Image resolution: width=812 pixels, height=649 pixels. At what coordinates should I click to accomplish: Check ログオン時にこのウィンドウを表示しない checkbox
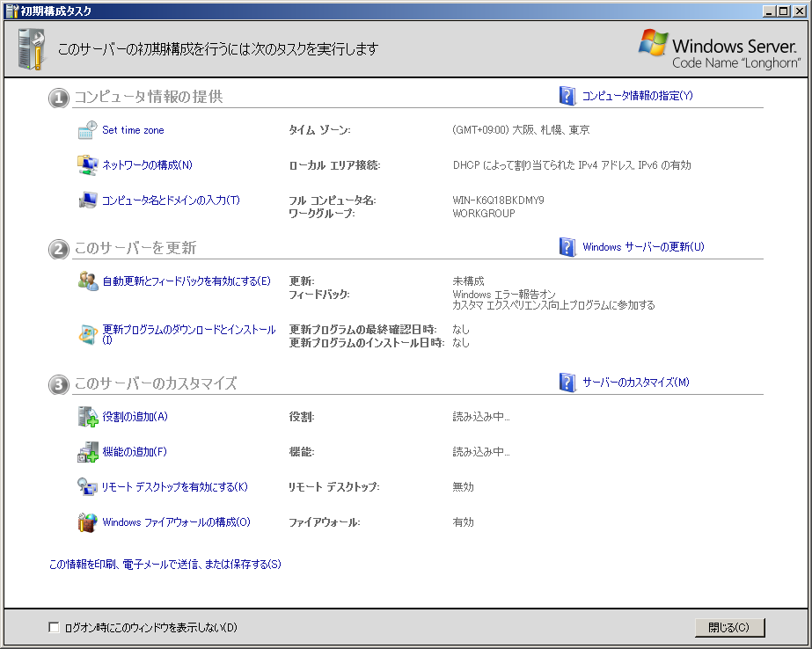coord(54,627)
